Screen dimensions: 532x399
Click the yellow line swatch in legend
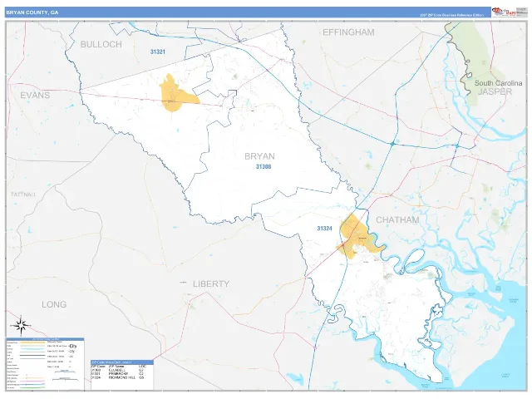32,342
